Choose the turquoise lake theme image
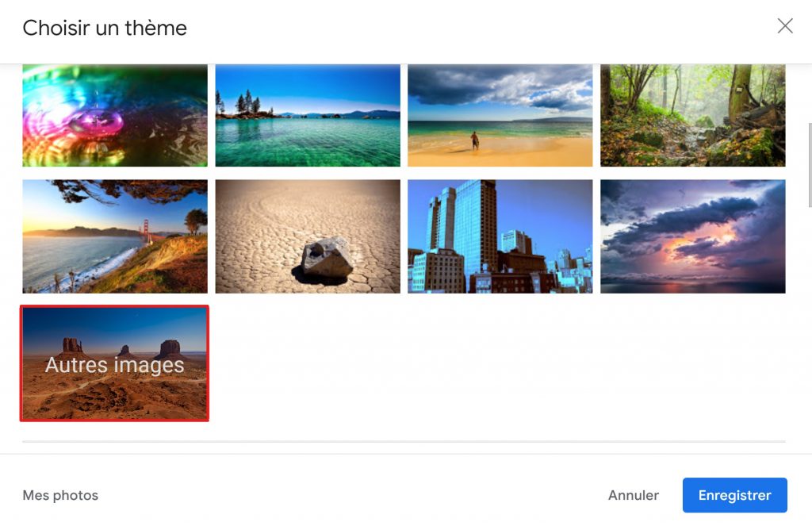 (x=308, y=115)
